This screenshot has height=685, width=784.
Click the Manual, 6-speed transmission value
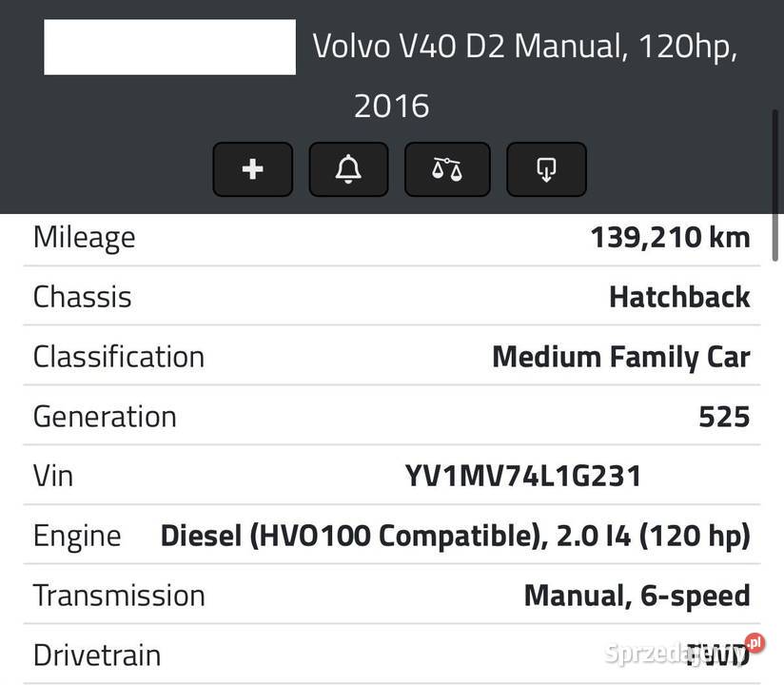636,595
